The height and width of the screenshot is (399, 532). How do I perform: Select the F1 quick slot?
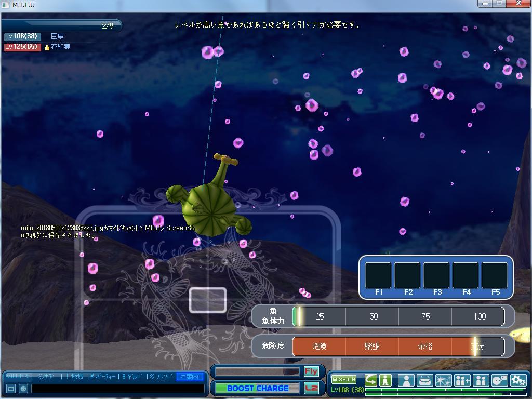click(378, 275)
